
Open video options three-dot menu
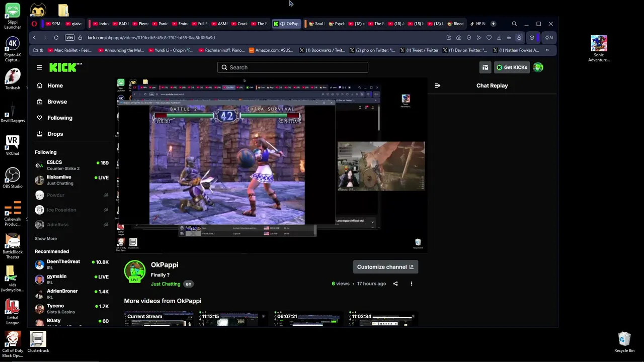point(411,284)
